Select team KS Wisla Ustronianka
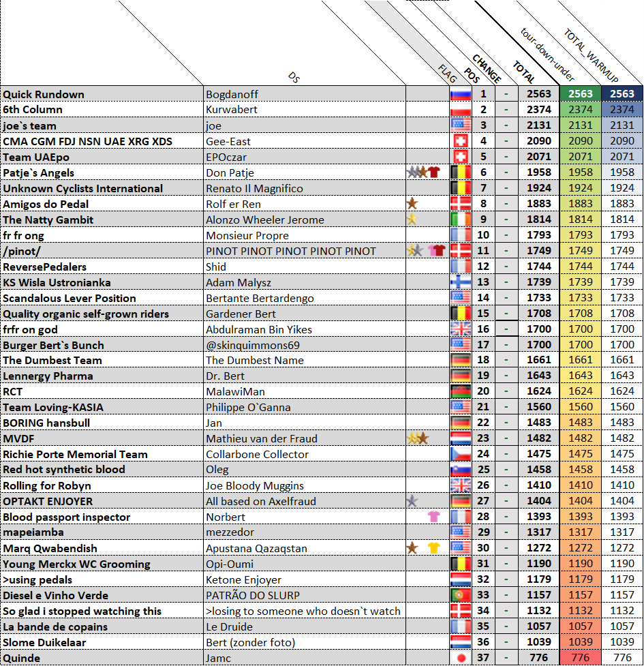The image size is (644, 666). coord(57,282)
